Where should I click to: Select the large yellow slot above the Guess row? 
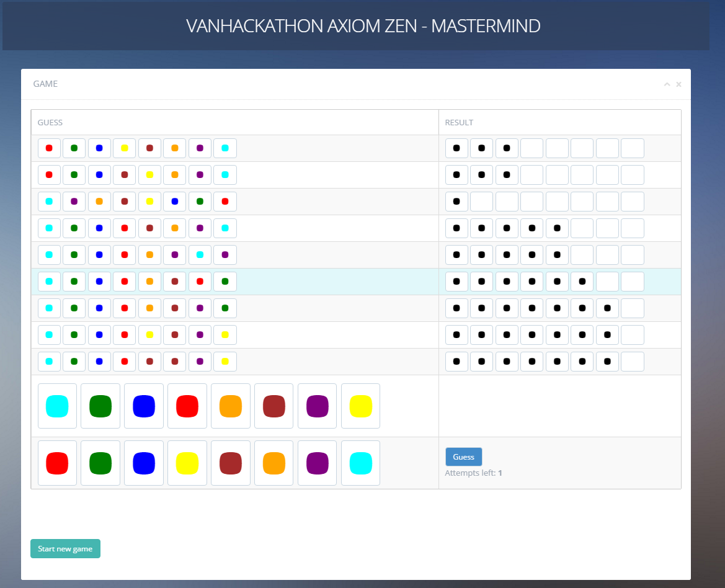pyautogui.click(x=361, y=406)
